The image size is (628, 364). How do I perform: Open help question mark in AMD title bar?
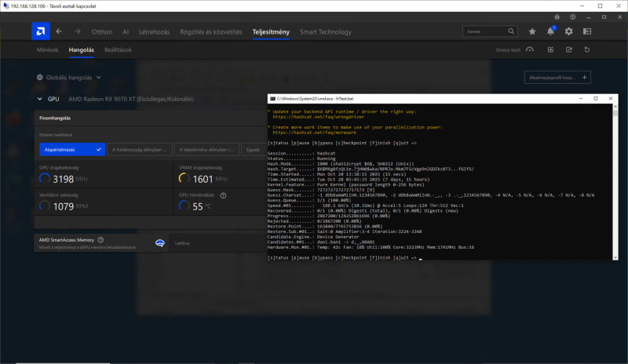pos(573,16)
